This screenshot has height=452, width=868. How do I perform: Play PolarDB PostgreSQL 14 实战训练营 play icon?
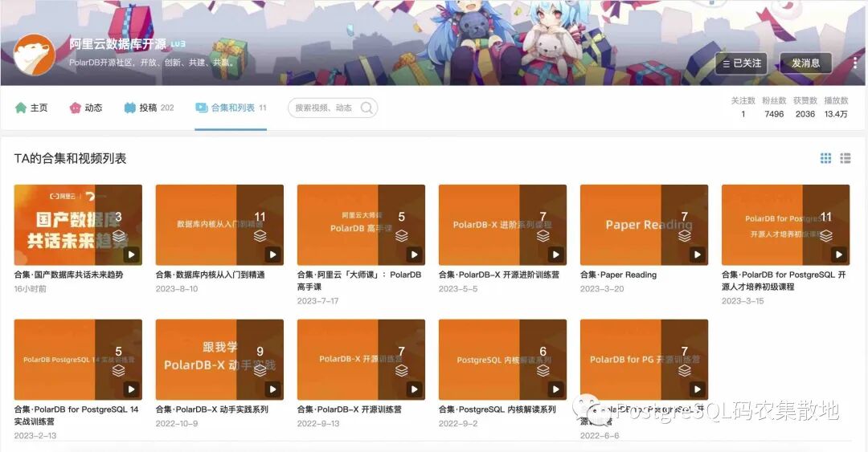click(131, 389)
